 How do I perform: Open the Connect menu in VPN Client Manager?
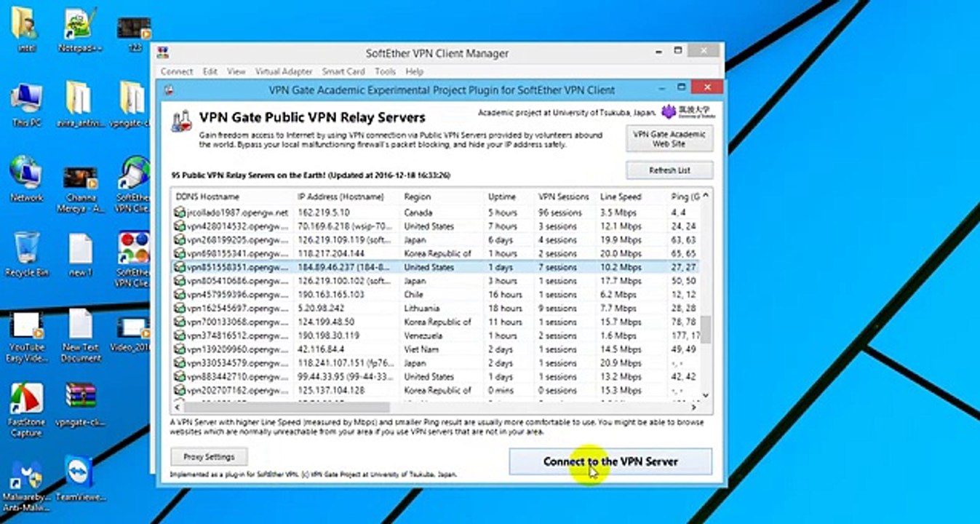pos(177,71)
